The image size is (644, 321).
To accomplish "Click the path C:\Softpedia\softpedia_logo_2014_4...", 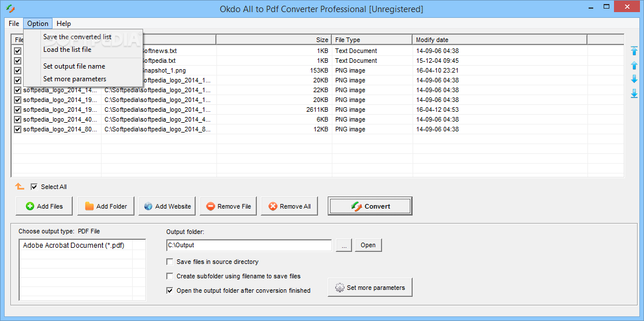I will pyautogui.click(x=158, y=119).
